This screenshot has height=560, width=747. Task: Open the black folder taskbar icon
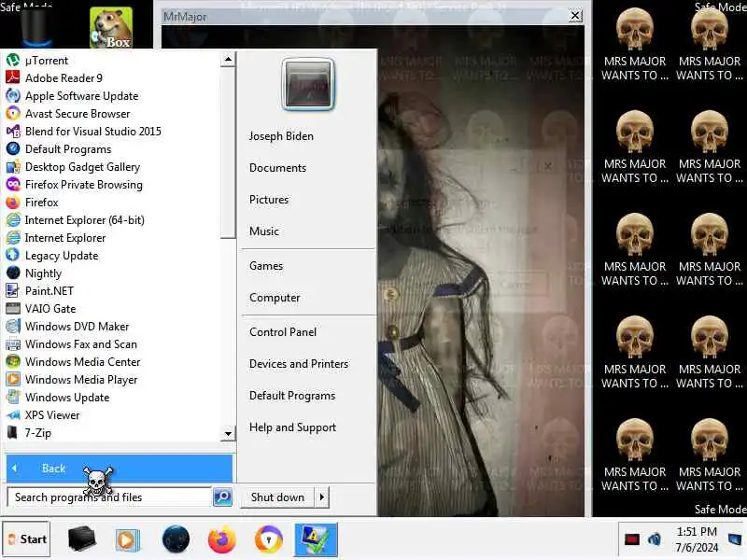[x=82, y=539]
